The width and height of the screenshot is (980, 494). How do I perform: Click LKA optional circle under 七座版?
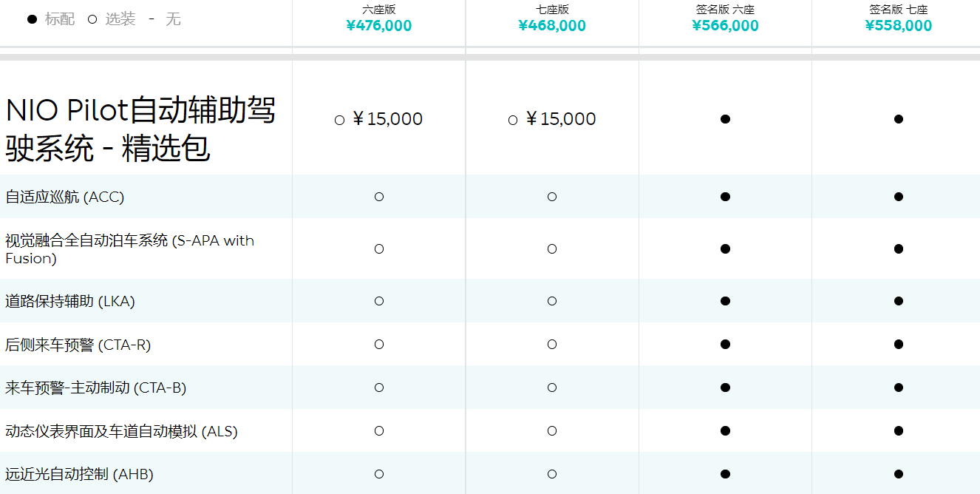[x=552, y=301]
